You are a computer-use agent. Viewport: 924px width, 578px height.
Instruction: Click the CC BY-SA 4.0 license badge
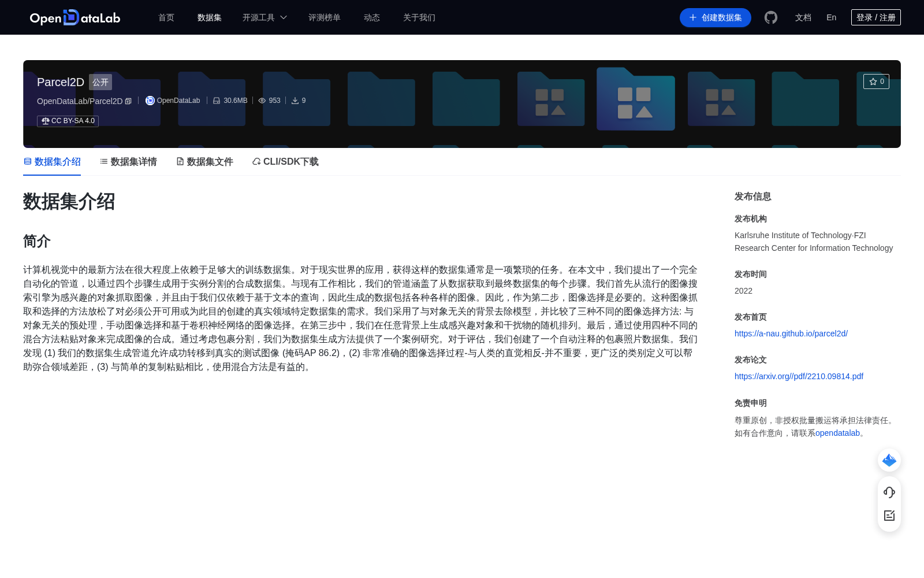[x=68, y=121]
